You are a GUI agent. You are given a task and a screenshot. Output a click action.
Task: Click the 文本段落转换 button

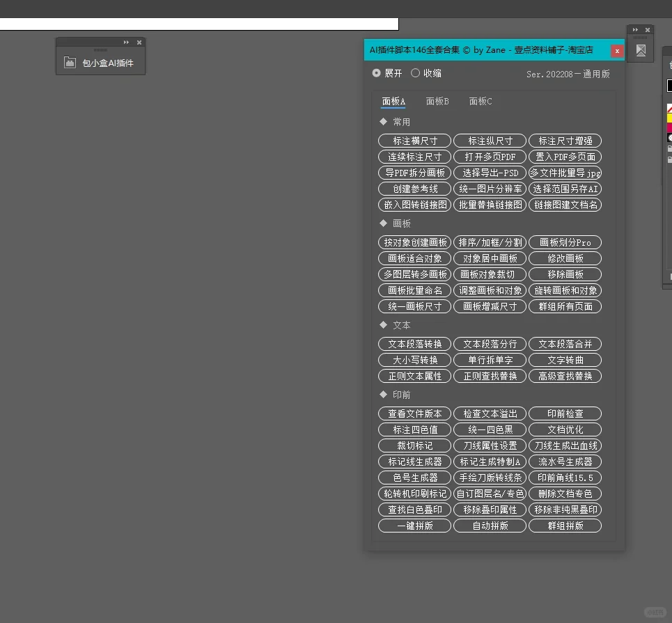(414, 344)
